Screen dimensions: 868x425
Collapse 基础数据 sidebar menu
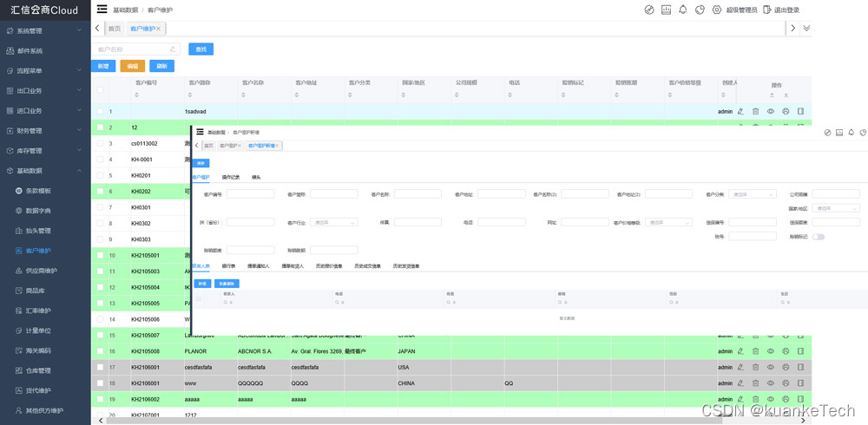click(45, 171)
